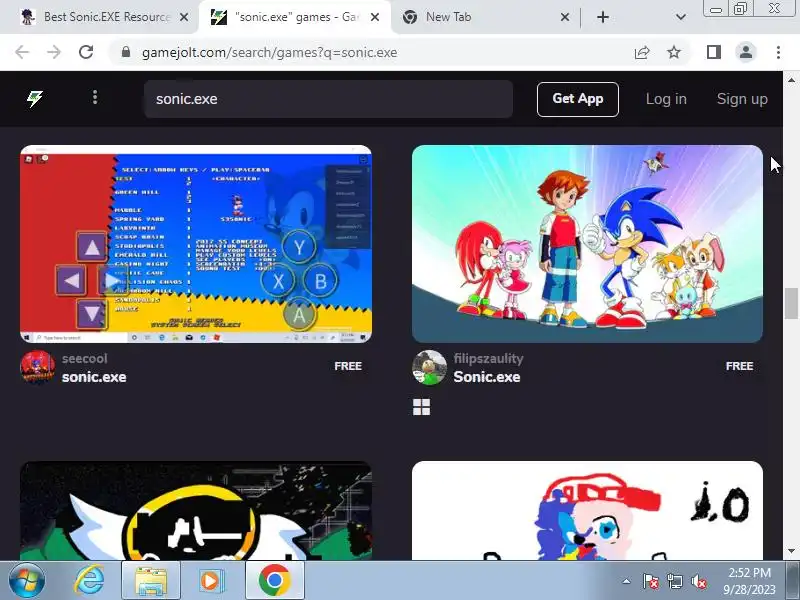Viewport: 800px width, 600px height.
Task: Click the scrollbar down arrow
Action: coord(791,552)
